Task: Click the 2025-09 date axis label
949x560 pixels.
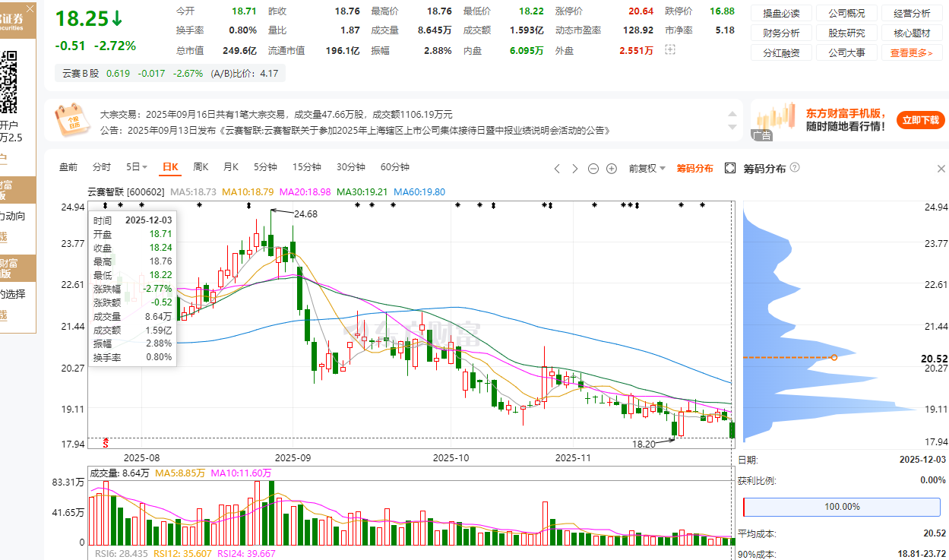Action: [293, 458]
